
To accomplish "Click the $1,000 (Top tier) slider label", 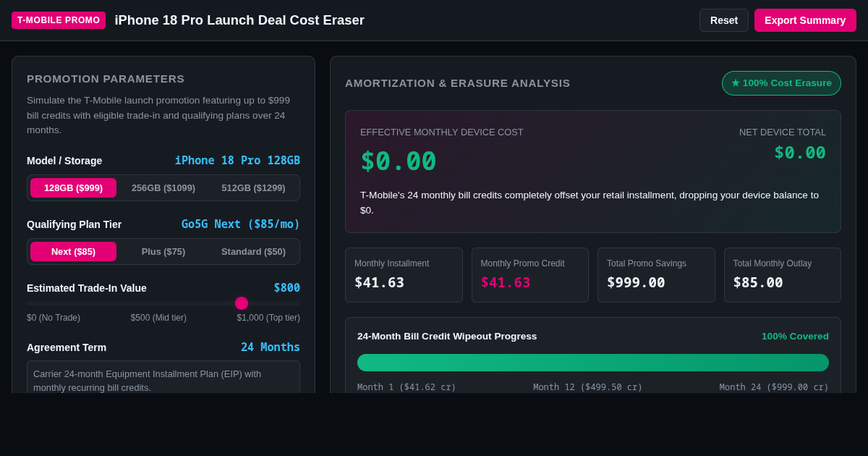I will click(x=268, y=318).
